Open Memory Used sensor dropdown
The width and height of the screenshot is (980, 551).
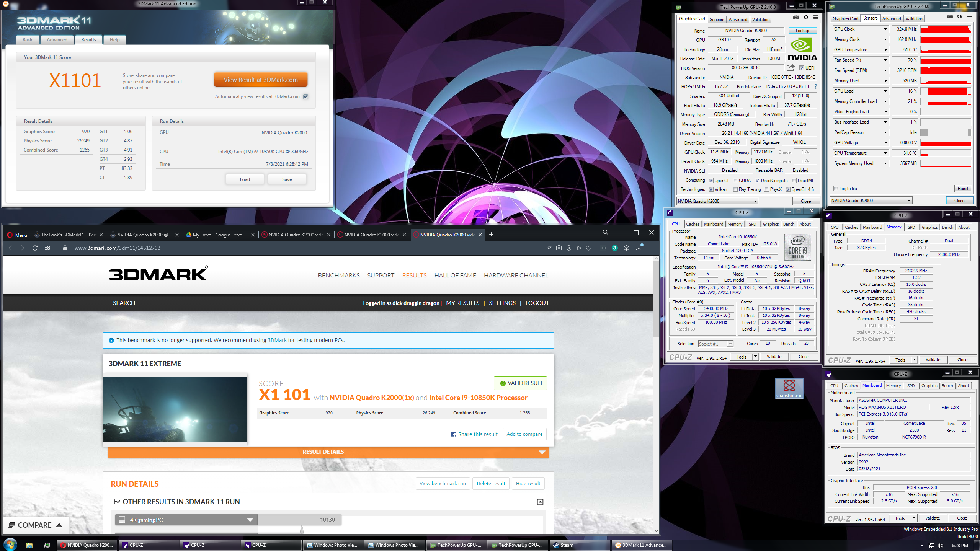click(885, 81)
